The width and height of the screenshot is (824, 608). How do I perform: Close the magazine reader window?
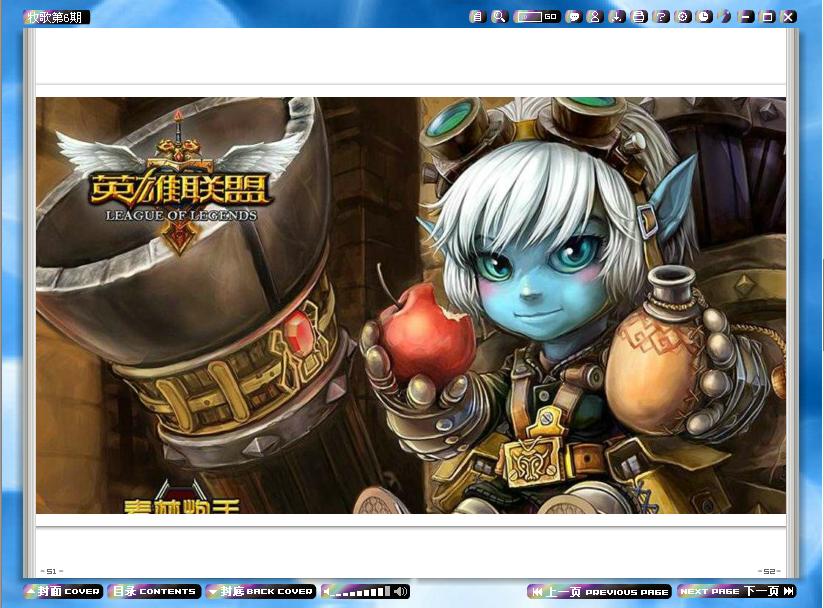(788, 17)
